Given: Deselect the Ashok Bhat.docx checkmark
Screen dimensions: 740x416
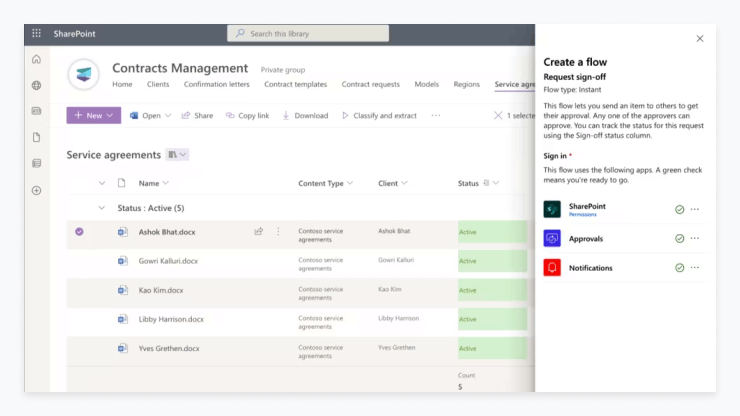Looking at the screenshot, I should click(79, 231).
